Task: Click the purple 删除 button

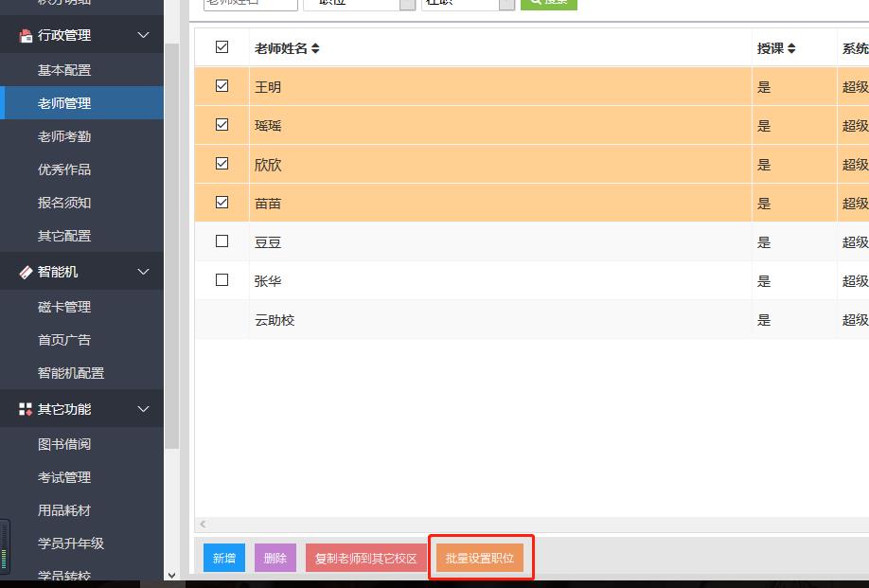Action: 275,558
